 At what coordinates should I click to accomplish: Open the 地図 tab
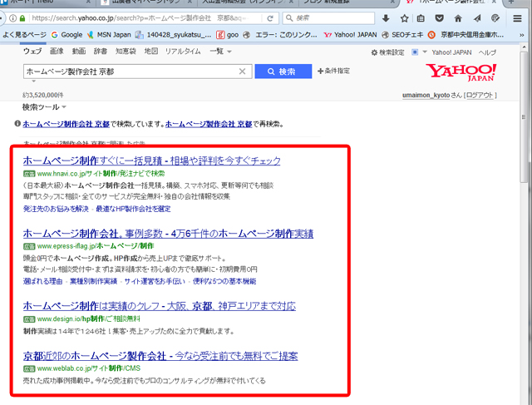pyautogui.click(x=151, y=52)
